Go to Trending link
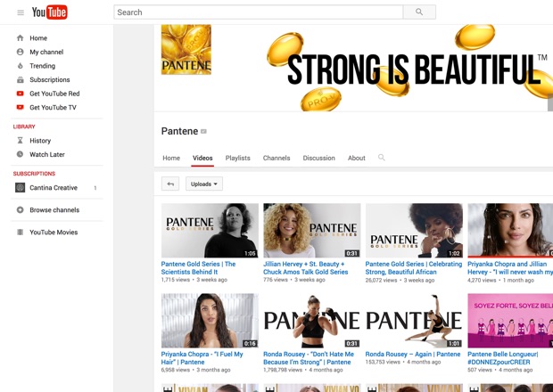553x392 pixels. pos(42,66)
